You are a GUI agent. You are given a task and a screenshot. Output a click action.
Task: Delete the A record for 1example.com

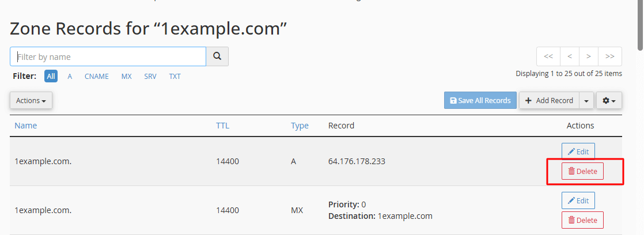coord(582,171)
